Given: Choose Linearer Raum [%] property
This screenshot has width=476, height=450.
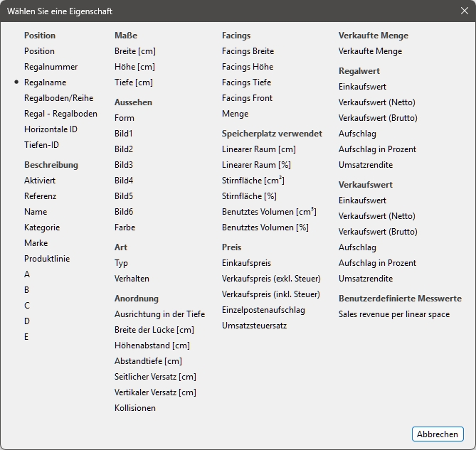Looking at the screenshot, I should (255, 165).
